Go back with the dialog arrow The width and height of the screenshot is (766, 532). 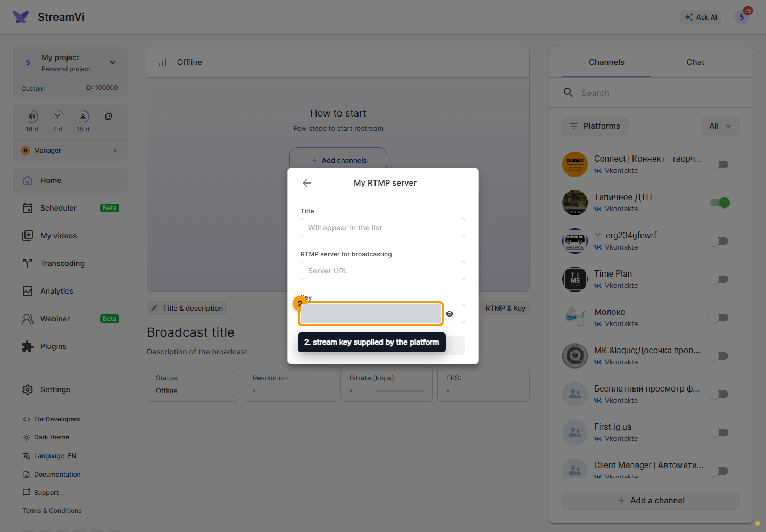click(307, 183)
